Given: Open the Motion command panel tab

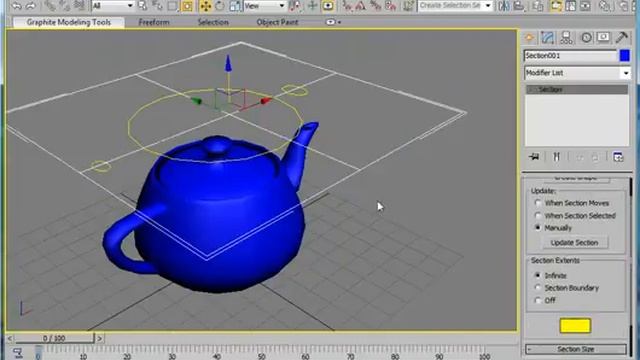Looking at the screenshot, I should (x=586, y=38).
